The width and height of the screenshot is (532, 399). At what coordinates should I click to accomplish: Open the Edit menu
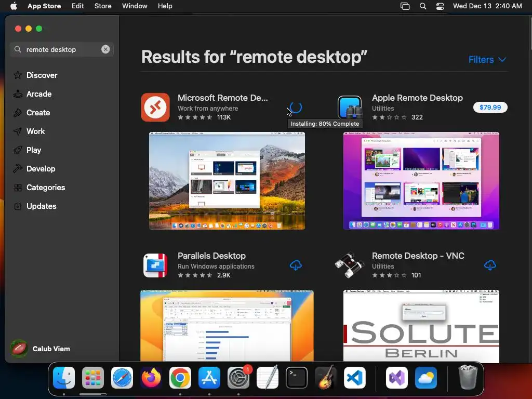[x=78, y=6]
